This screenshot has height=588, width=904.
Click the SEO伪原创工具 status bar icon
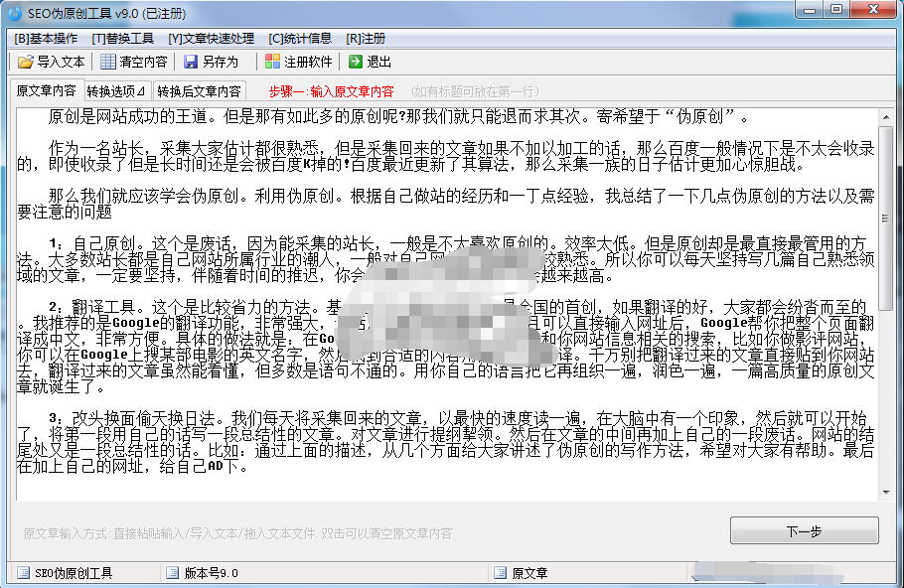coord(23,573)
